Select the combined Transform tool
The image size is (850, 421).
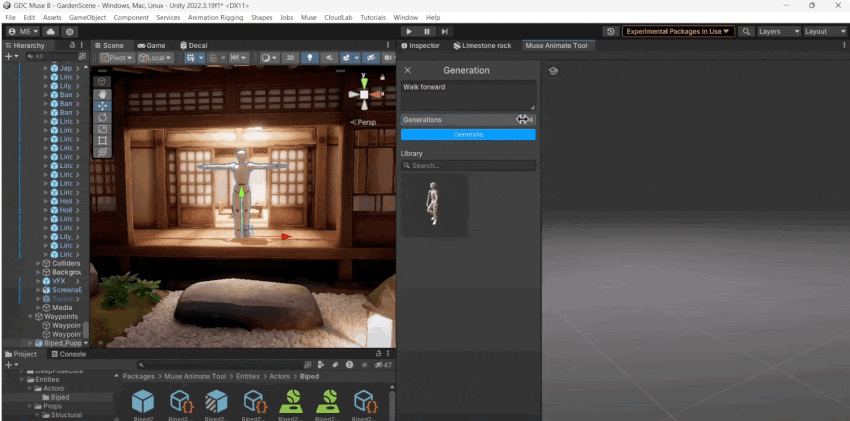click(102, 152)
